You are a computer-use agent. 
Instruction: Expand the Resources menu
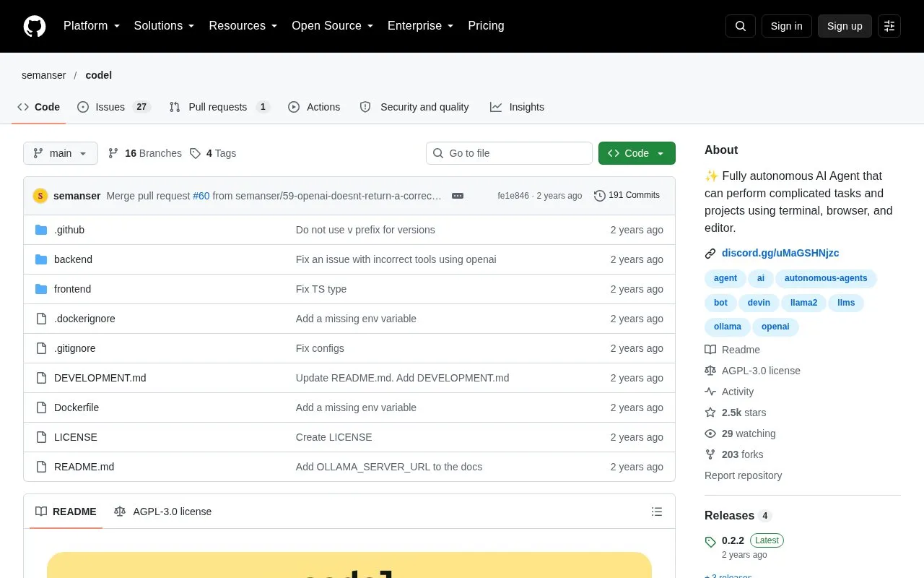[243, 26]
